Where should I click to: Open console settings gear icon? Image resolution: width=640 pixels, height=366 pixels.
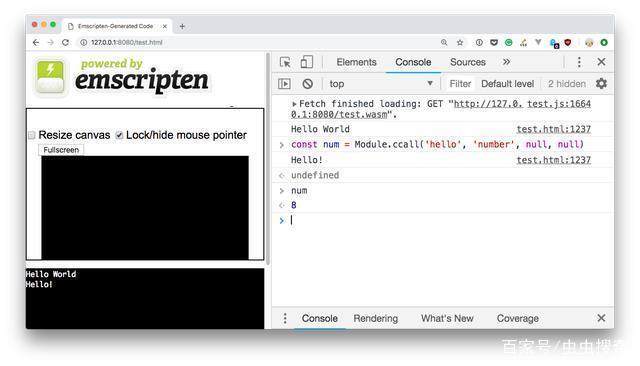(x=601, y=84)
